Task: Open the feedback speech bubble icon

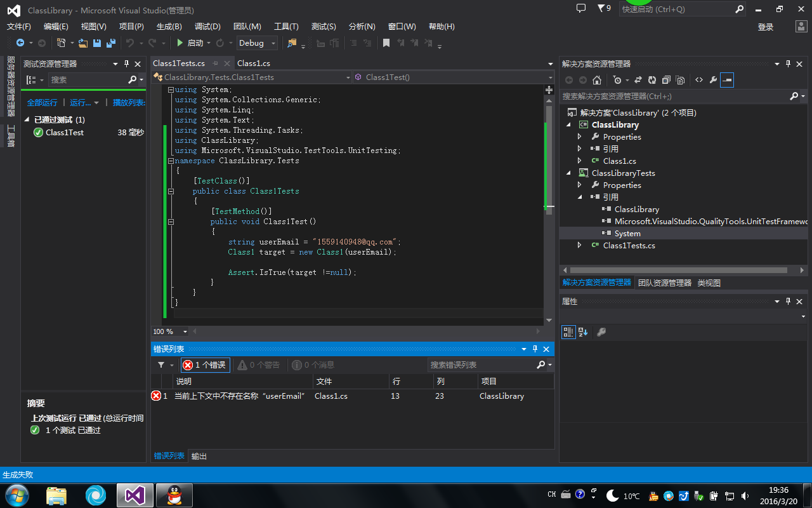Action: coord(581,8)
